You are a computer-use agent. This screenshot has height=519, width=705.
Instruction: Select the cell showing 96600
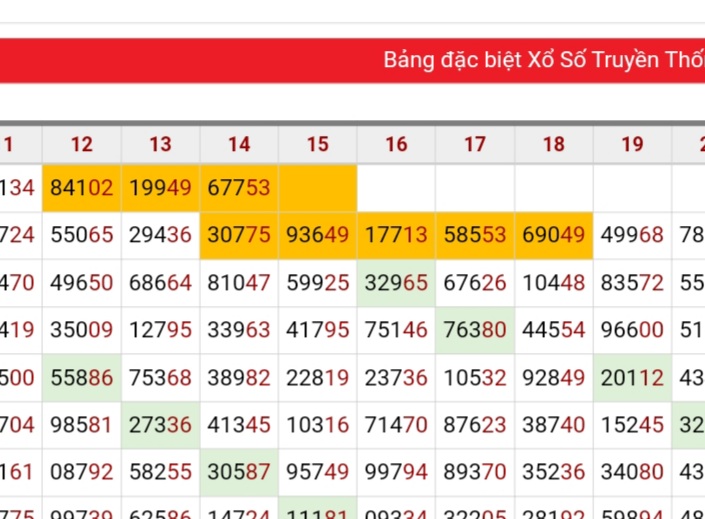632,330
